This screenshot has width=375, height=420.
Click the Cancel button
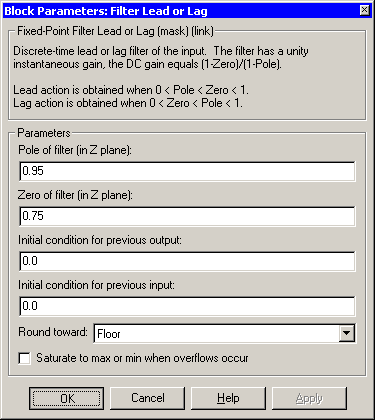(147, 398)
